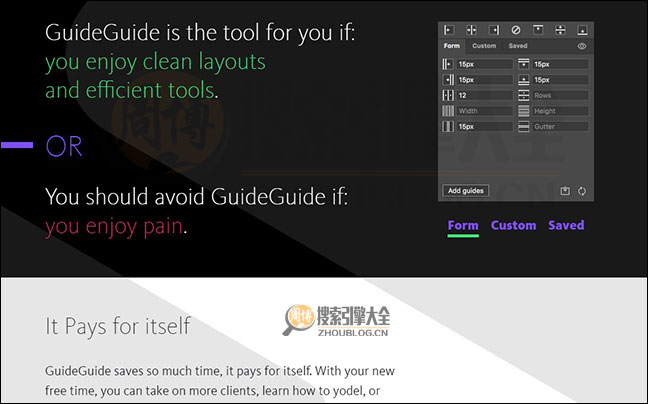Click the empty Height field
648x404 pixels.
[x=560, y=111]
